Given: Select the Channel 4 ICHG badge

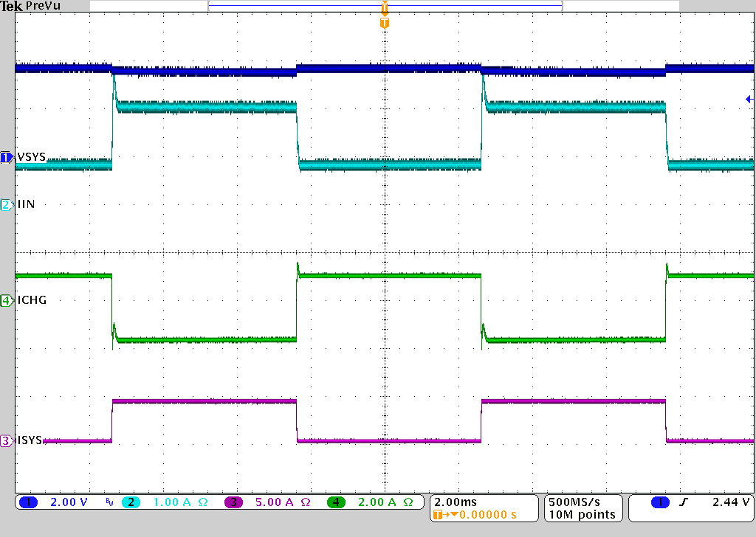Looking at the screenshot, I should click(x=6, y=300).
